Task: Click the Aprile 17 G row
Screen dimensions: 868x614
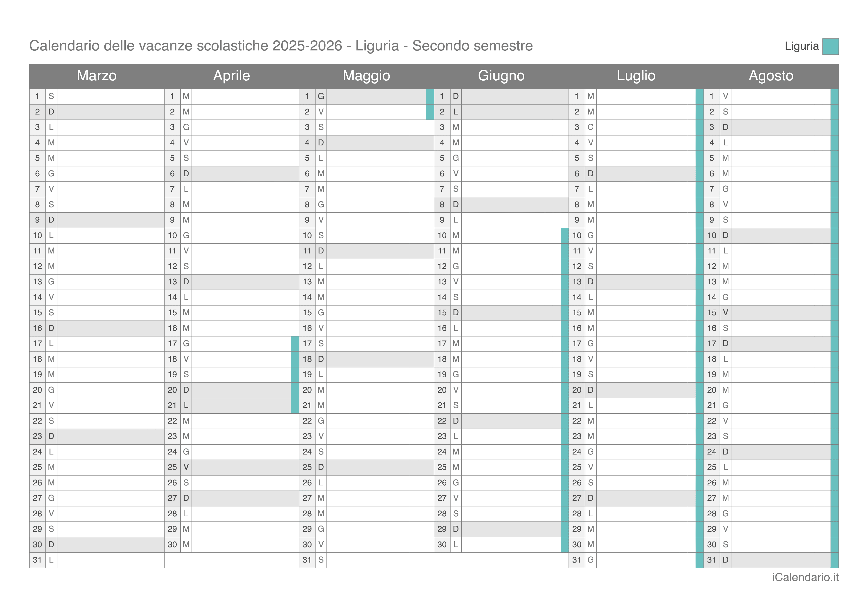Action: coord(231,344)
